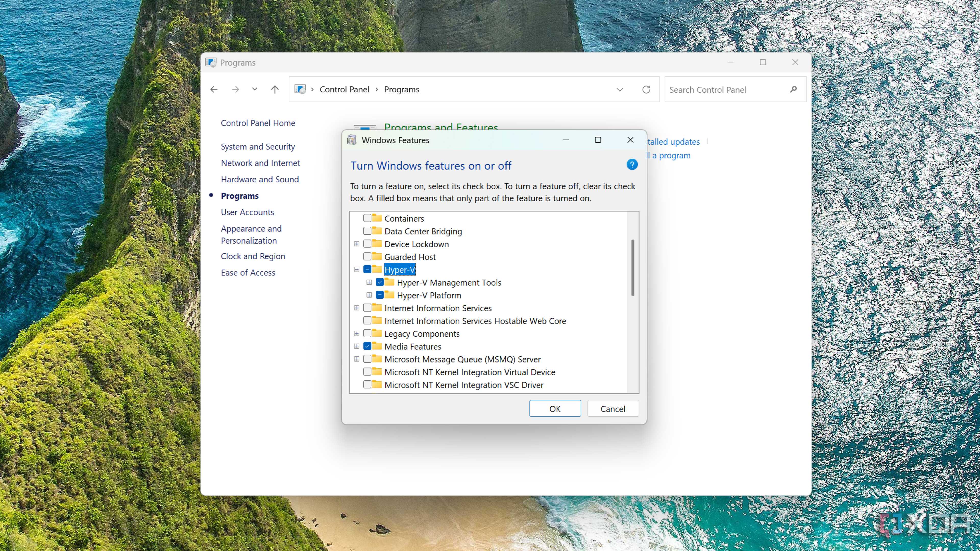Click the Internet Information Services folder icon
Viewport: 980px width, 551px height.
point(377,308)
